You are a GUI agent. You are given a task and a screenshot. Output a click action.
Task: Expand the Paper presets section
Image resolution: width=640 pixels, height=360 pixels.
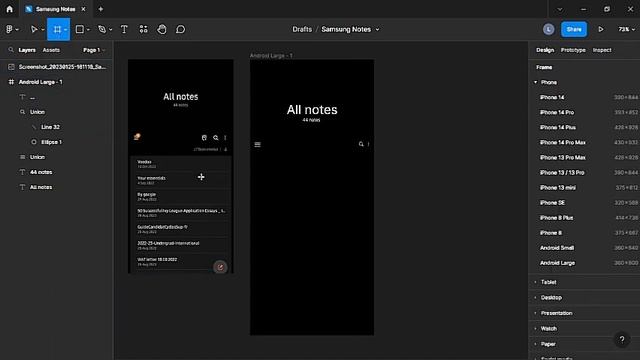coord(536,344)
